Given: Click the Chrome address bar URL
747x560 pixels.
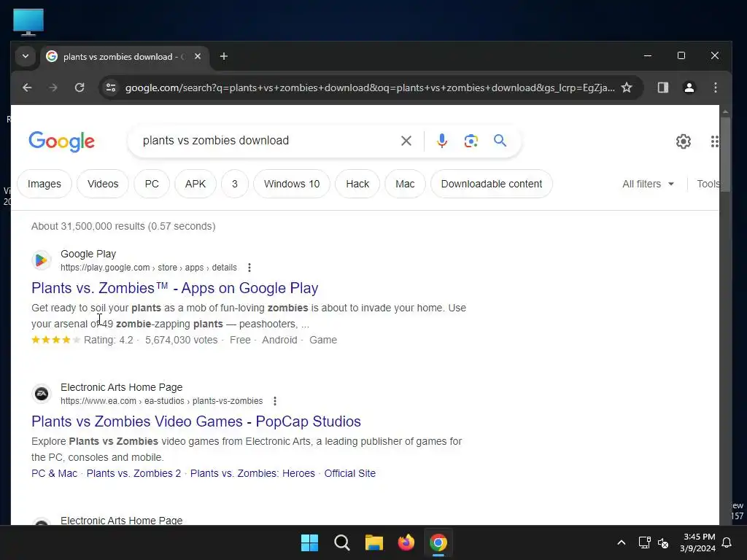Looking at the screenshot, I should 370,87.
